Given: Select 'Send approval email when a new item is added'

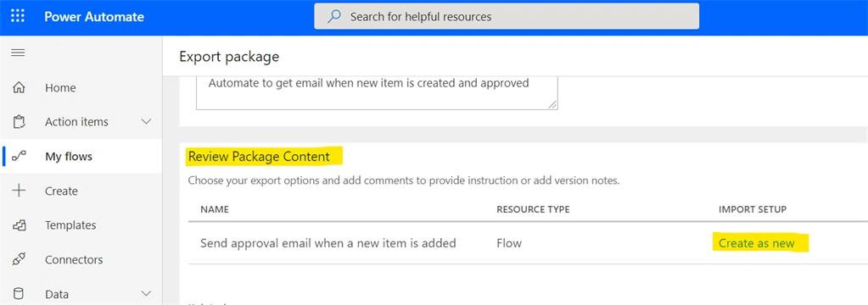Looking at the screenshot, I should click(328, 243).
